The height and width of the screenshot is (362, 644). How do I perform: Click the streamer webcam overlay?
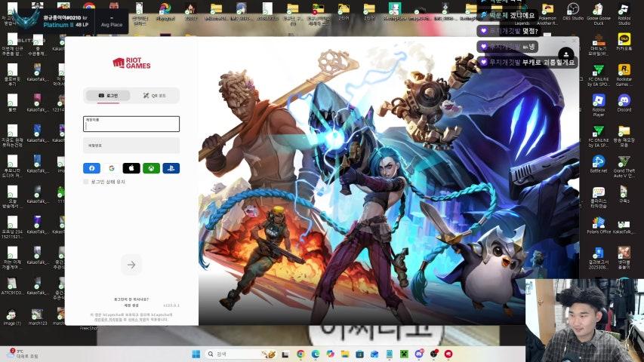[584, 321]
